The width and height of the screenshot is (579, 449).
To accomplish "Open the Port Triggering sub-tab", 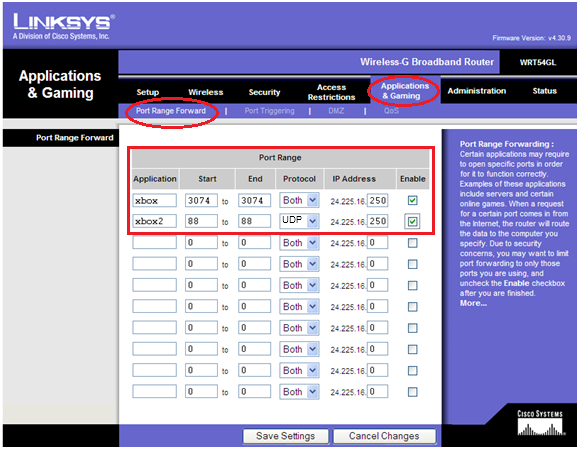I will [x=270, y=111].
